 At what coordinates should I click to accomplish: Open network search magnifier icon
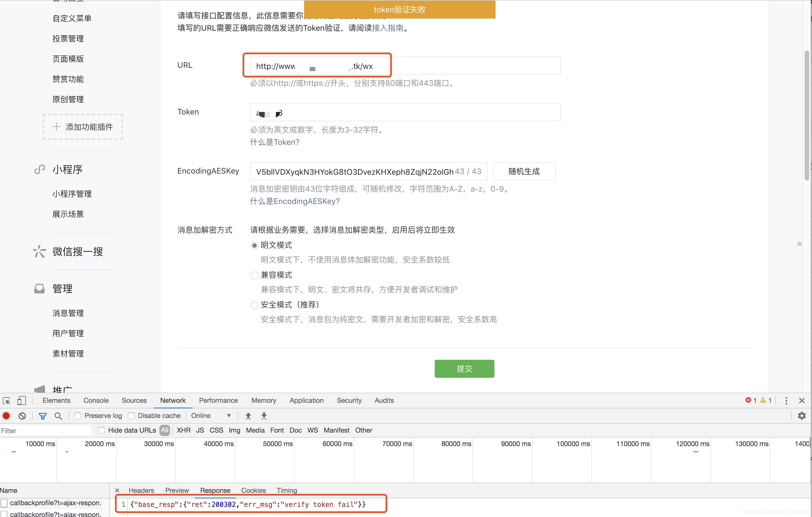58,416
